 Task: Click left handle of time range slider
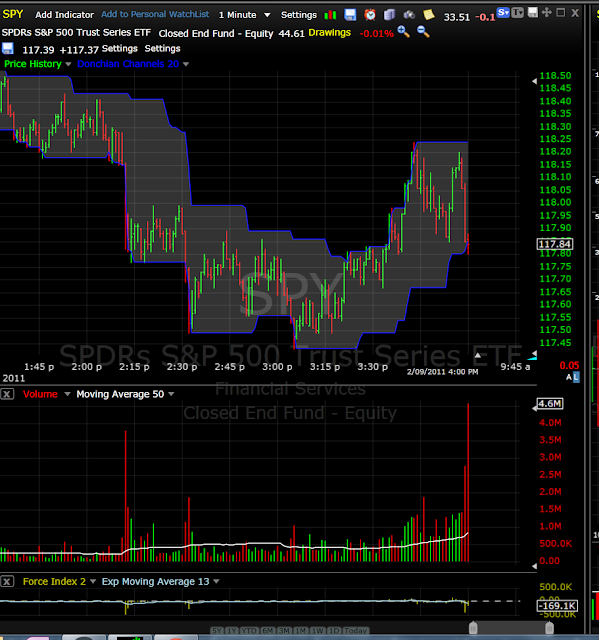click(x=473, y=627)
